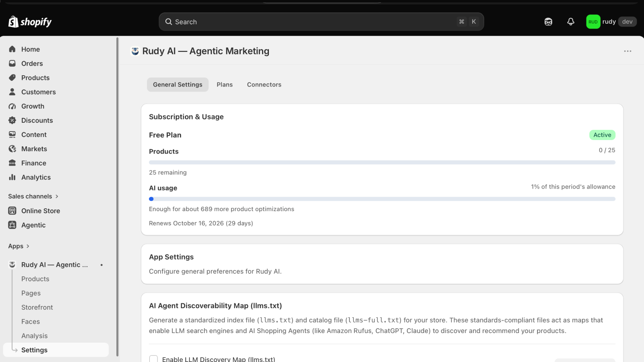Open Rudy AI Pages subpage
Viewport: 644px width, 362px height.
coord(31,293)
